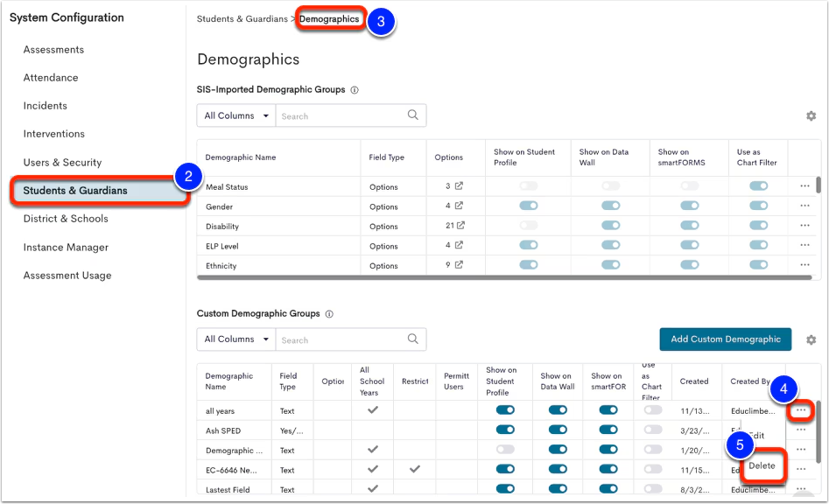Open three-dot menu for ELP Level row

point(804,245)
